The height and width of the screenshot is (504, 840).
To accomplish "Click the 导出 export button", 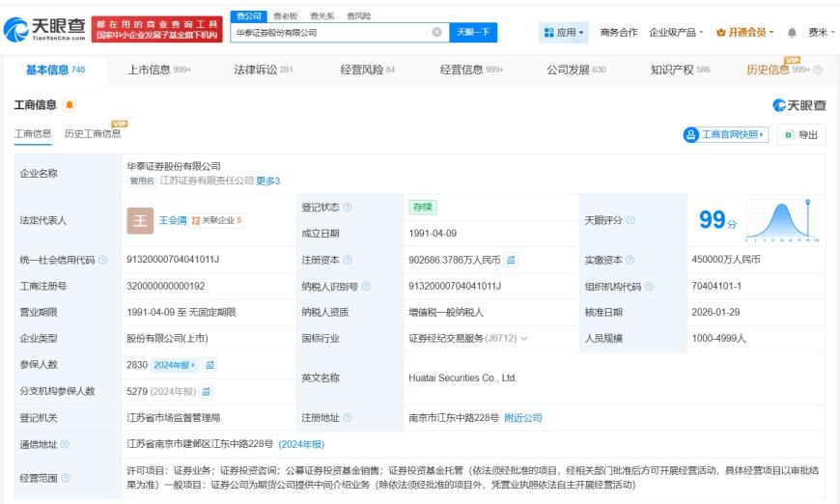I will point(802,135).
